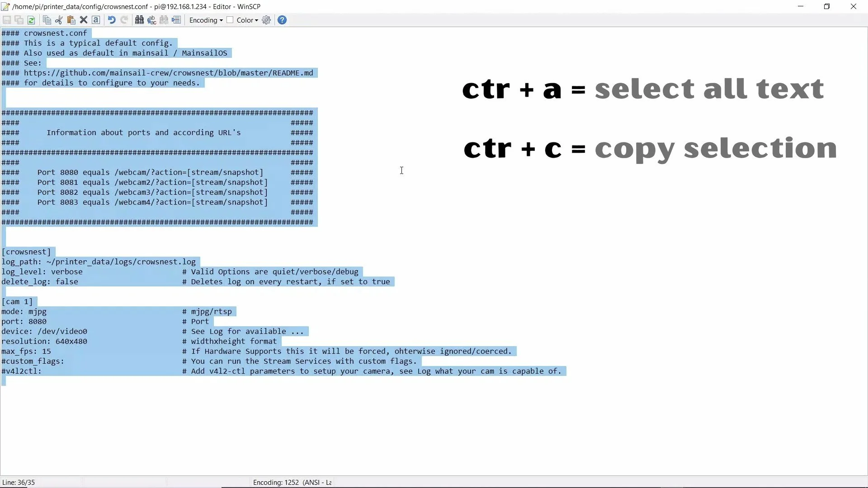Image resolution: width=868 pixels, height=488 pixels.
Task: Click the Copy icon in toolbar
Action: pyautogui.click(x=47, y=20)
